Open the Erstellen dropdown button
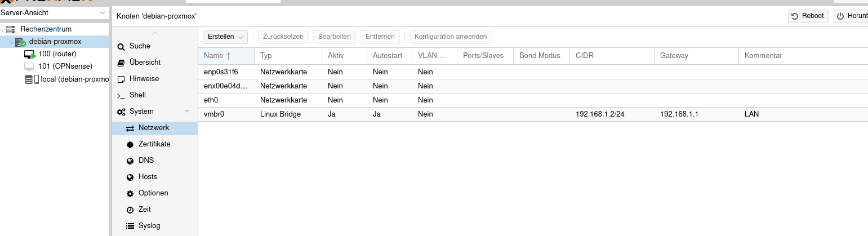Viewport: 868px width, 236px height. pos(225,37)
